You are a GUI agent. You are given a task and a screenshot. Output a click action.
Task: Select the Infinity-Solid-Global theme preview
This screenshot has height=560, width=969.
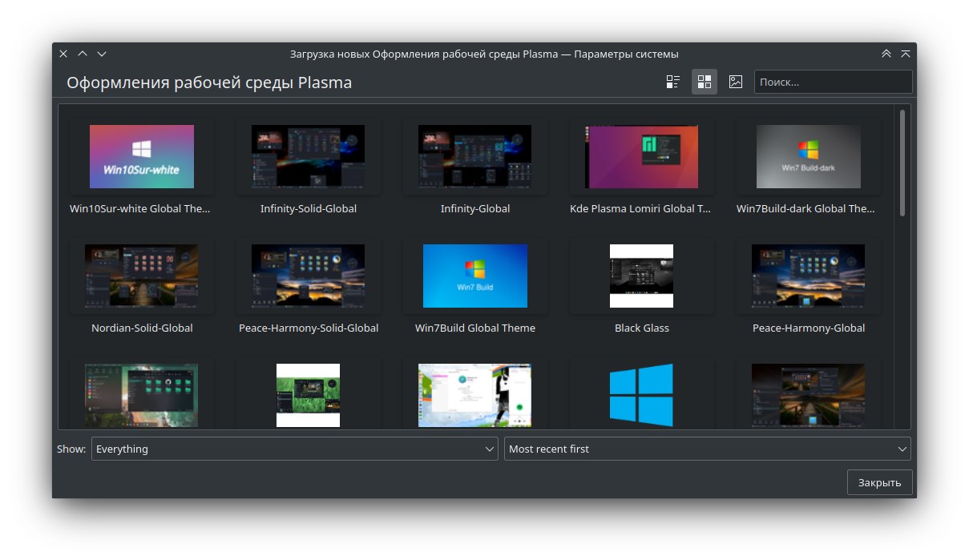click(309, 156)
